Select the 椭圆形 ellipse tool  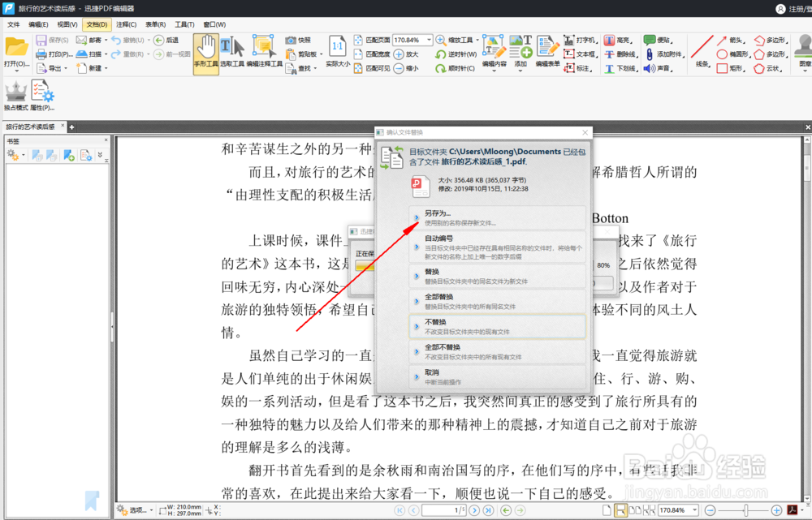[x=733, y=54]
